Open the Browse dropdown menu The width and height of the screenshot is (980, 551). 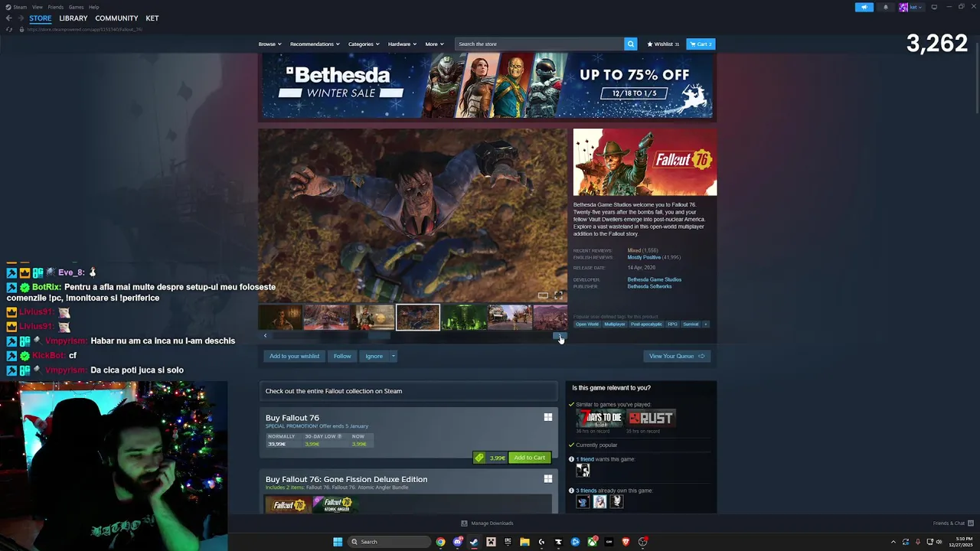pos(269,44)
